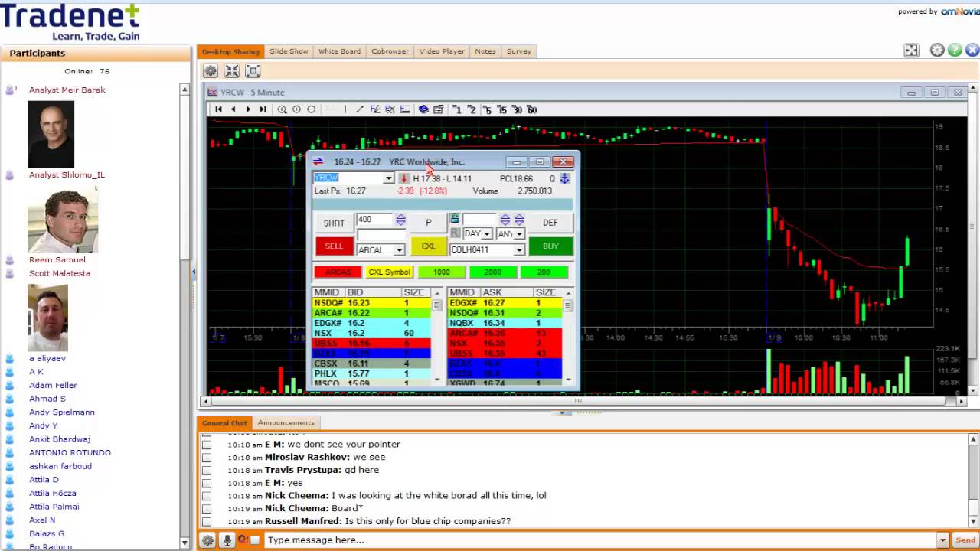Screen dimensions: 980x551
Task: Jump to last bar in chart toolbar
Action: (263, 109)
